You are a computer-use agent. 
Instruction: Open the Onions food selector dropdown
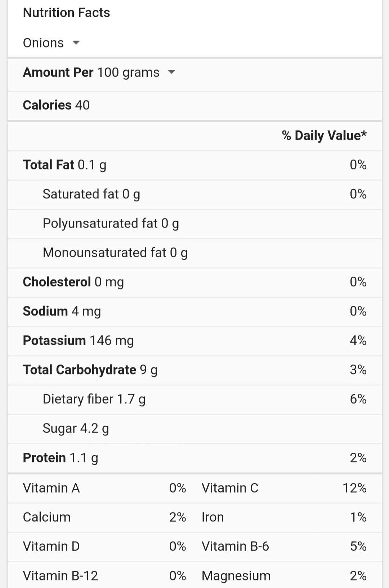[x=51, y=43]
